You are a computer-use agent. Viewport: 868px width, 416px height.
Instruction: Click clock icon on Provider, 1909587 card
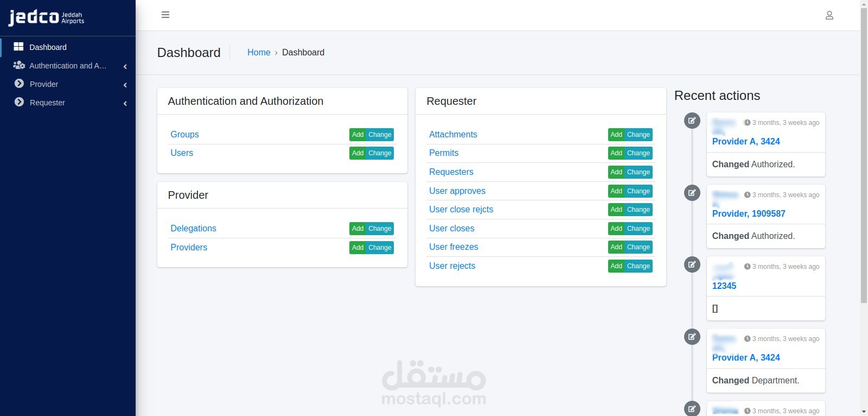click(747, 195)
